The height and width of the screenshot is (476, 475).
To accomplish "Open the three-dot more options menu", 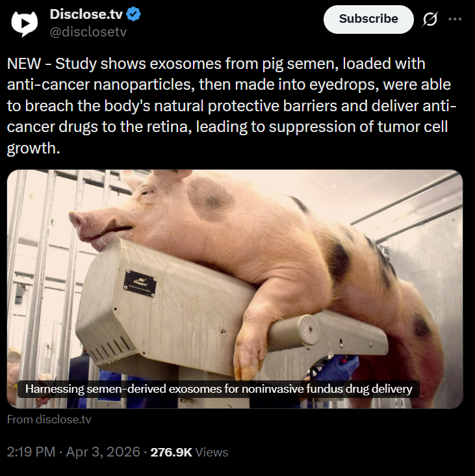I will (455, 19).
